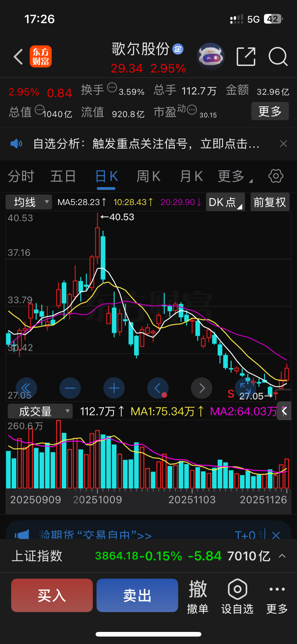Tap the 流值 920.8亿 value
Viewport: 297px width, 644px height.
click(128, 114)
